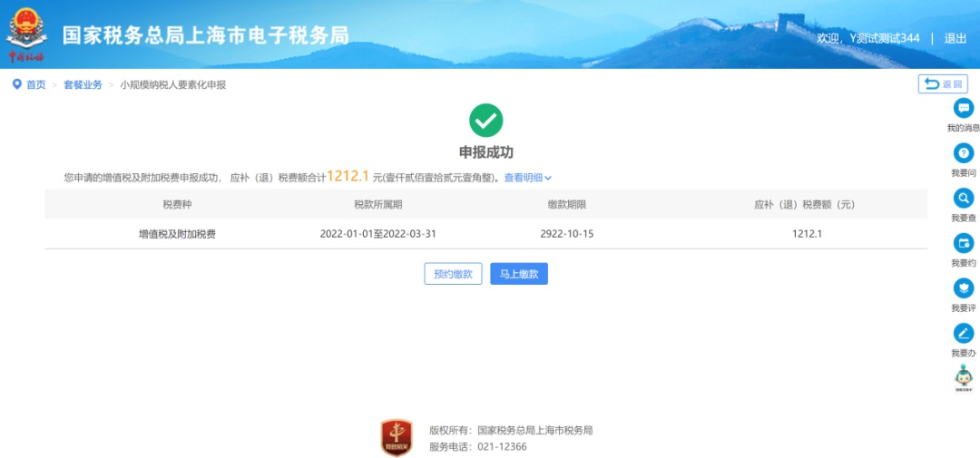Click the 返回 back button

coord(943,83)
